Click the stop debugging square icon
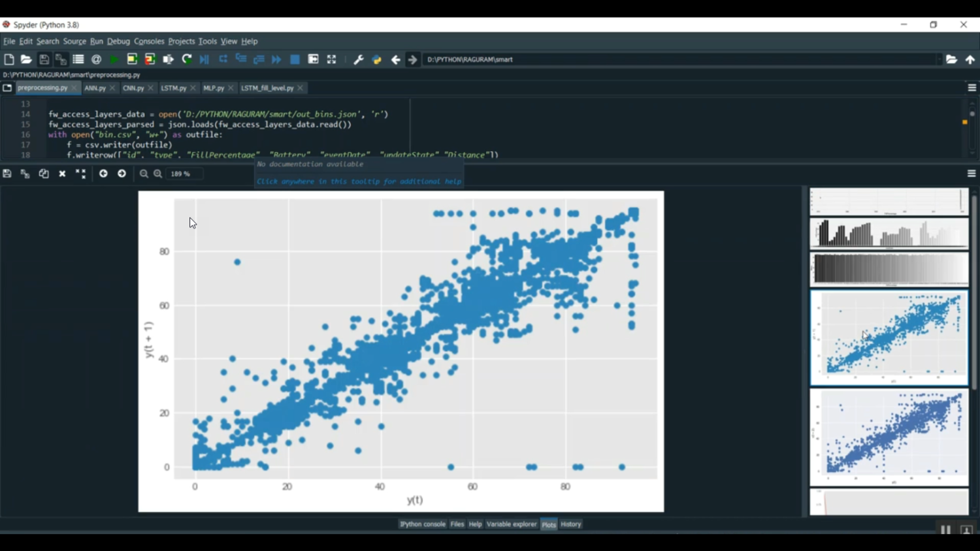This screenshot has width=980, height=551. coord(295,59)
